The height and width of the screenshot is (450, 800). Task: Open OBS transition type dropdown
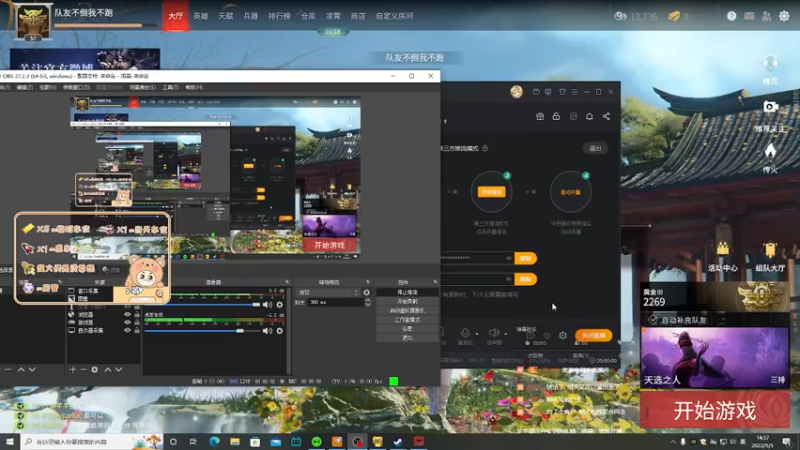(x=329, y=292)
